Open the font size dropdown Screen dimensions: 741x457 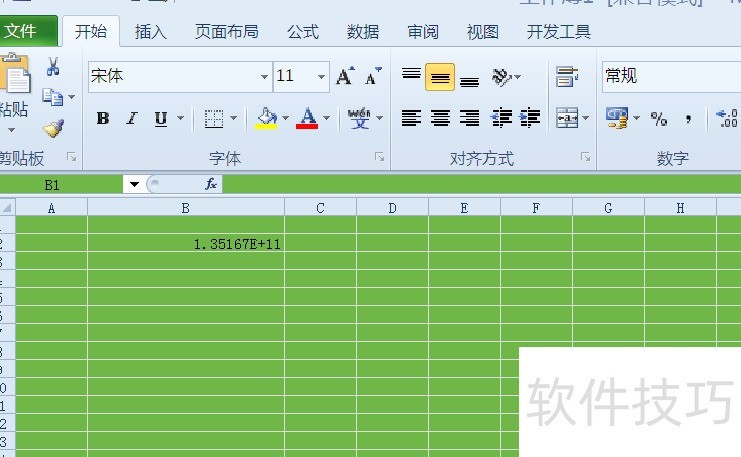coord(321,77)
